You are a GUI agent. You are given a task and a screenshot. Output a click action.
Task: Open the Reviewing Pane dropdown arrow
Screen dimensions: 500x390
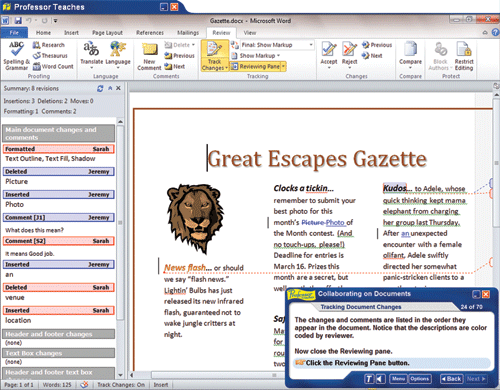(x=283, y=66)
